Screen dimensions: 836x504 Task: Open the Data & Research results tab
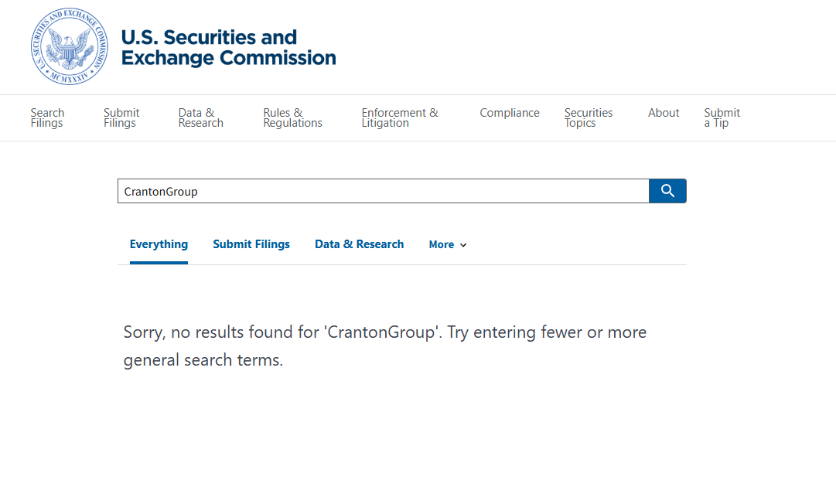(359, 244)
